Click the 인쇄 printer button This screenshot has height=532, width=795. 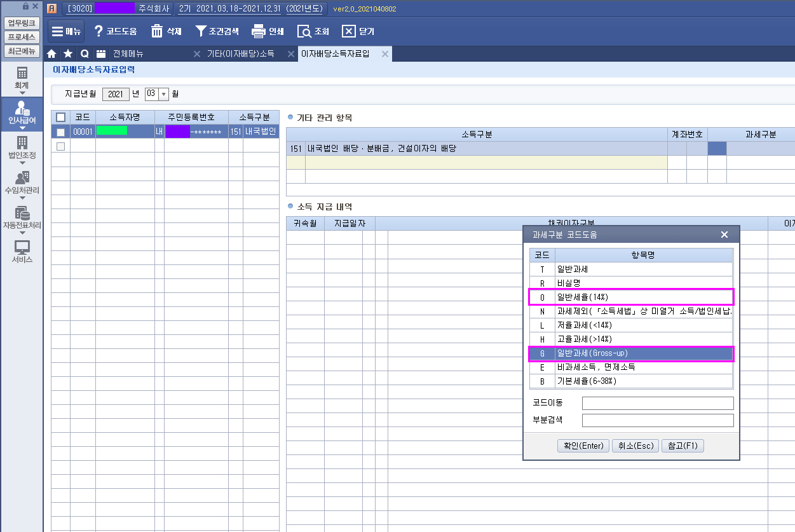268,31
